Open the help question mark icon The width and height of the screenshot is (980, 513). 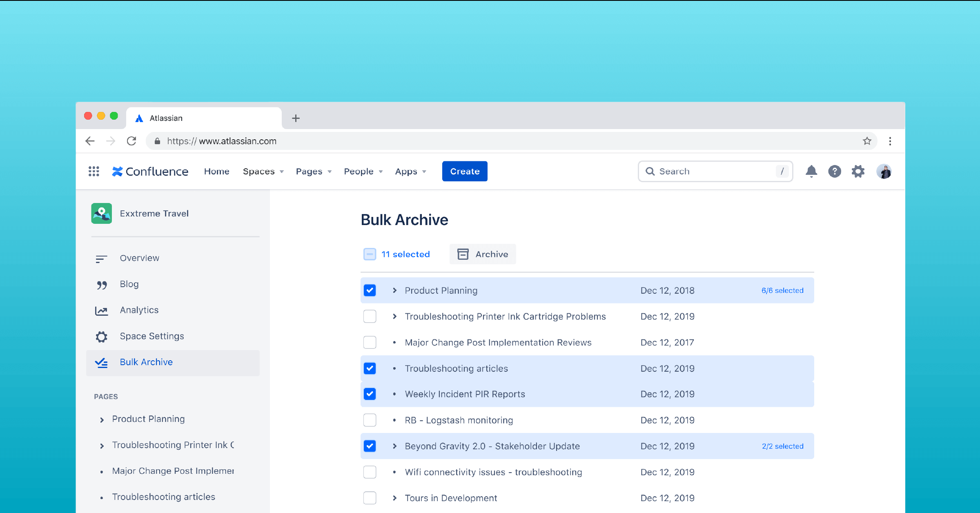coord(835,172)
